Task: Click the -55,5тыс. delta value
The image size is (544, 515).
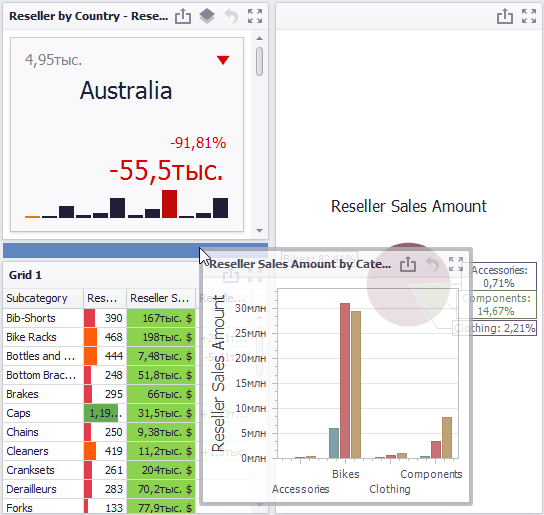Action: pyautogui.click(x=166, y=170)
